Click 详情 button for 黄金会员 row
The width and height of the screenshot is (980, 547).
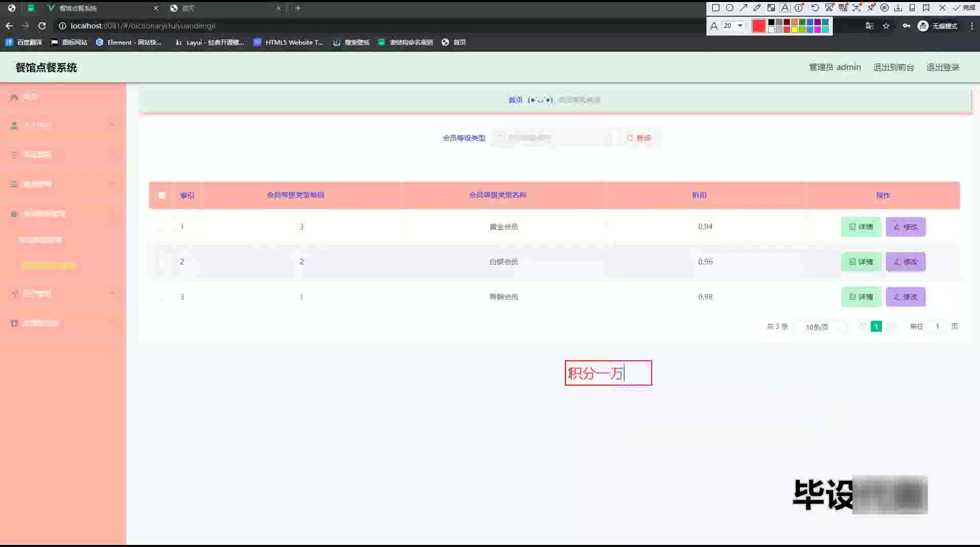click(x=861, y=227)
